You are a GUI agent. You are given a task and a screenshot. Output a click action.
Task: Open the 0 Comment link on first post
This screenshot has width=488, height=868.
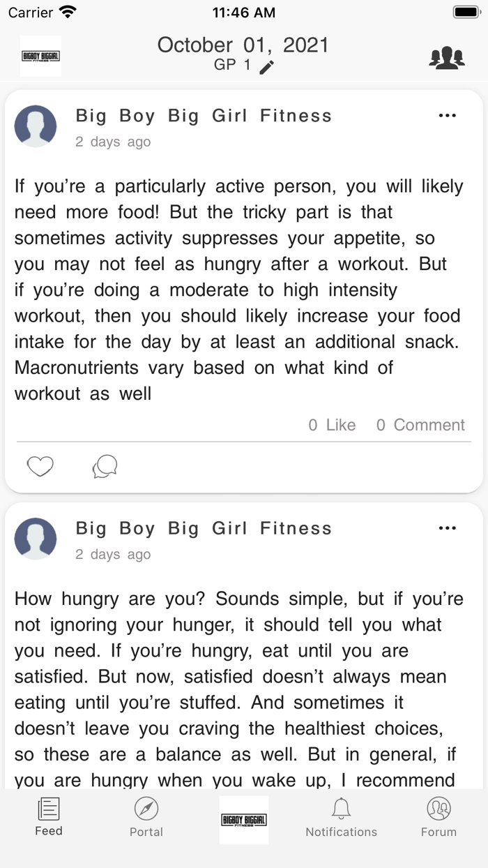(420, 424)
